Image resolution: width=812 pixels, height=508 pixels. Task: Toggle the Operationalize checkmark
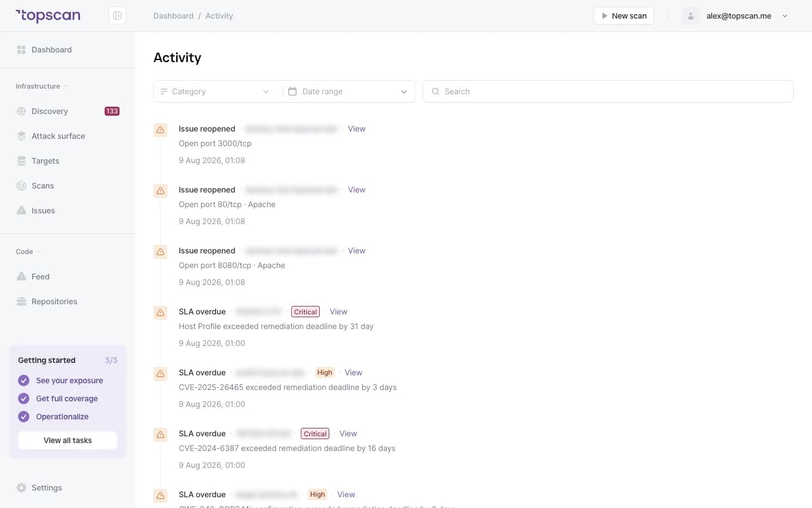pos(24,417)
